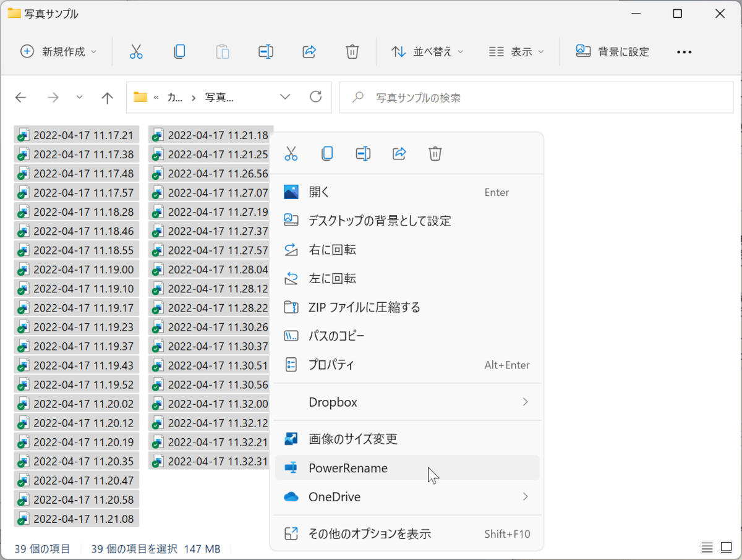Switch to large thumbnails view in the status bar
This screenshot has height=560, width=742.
coord(724,548)
